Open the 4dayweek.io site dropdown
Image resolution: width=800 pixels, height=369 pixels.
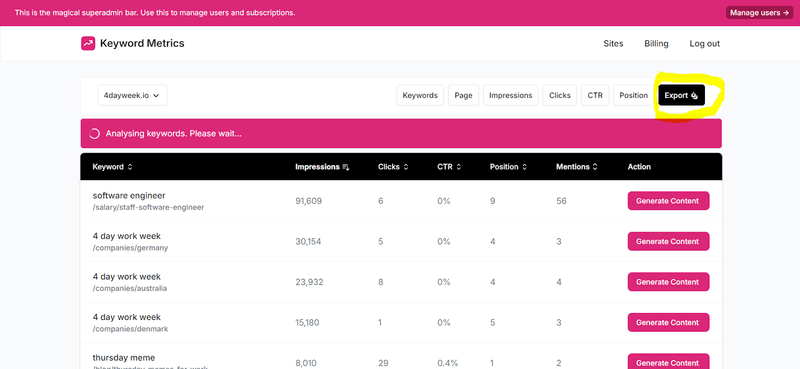(x=133, y=95)
